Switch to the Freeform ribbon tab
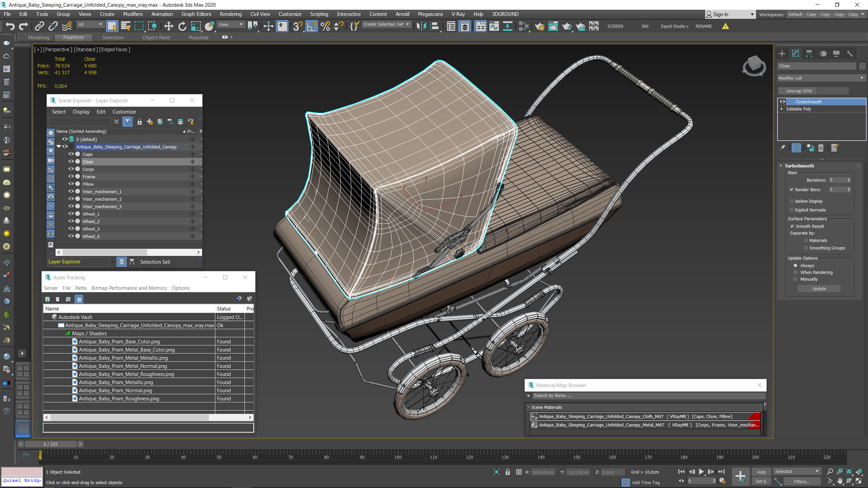This screenshot has width=868, height=488. (73, 38)
